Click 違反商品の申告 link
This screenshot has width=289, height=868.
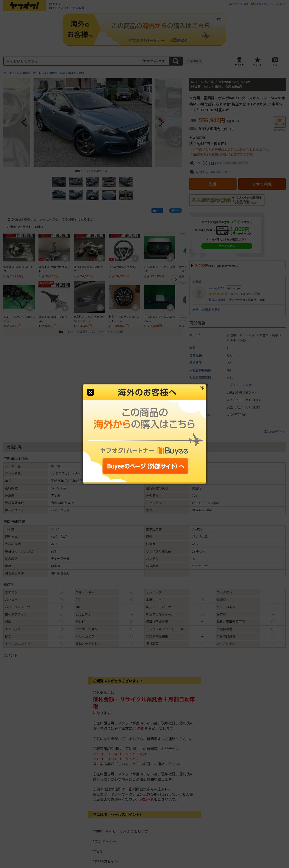[274, 431]
